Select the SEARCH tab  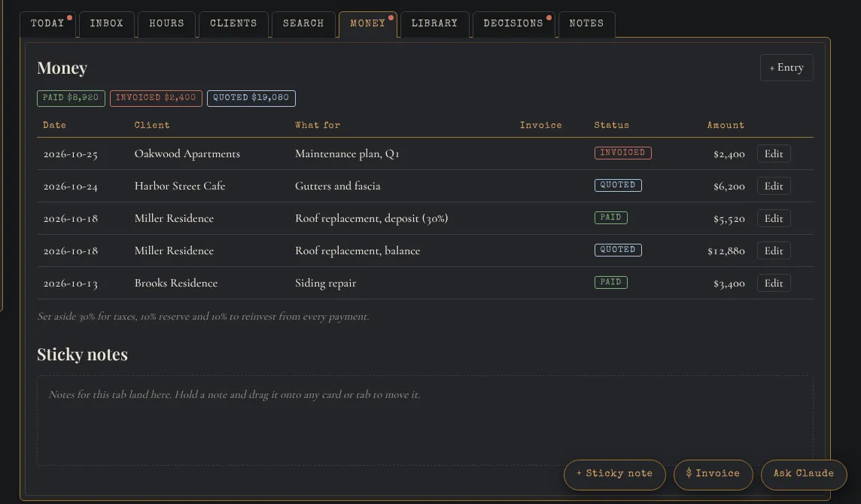coord(303,23)
